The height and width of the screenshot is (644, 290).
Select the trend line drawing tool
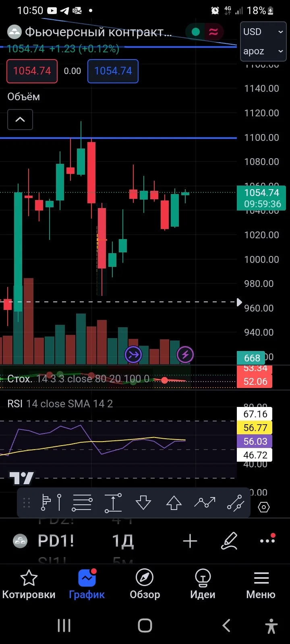pyautogui.click(x=236, y=503)
